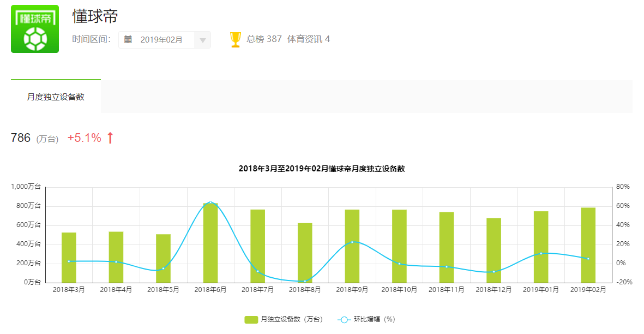Screen dimensions: 644x334
Task: Click the calendar icon in date field
Action: [128, 39]
